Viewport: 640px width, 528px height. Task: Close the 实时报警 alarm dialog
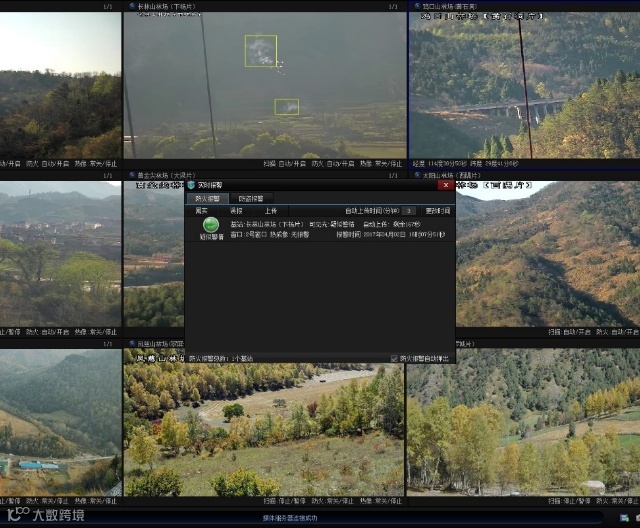pyautogui.click(x=446, y=185)
